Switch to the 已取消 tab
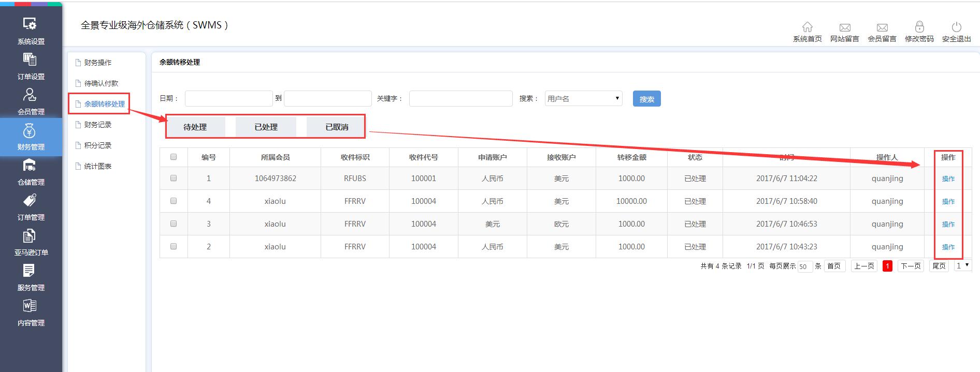980x372 pixels. pos(337,127)
